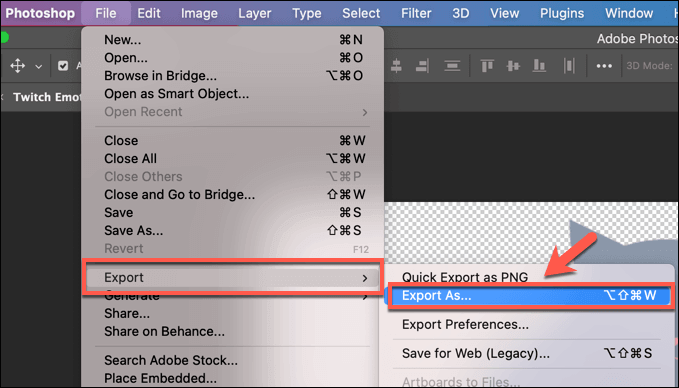
Task: Open the Image menu
Action: pos(199,13)
